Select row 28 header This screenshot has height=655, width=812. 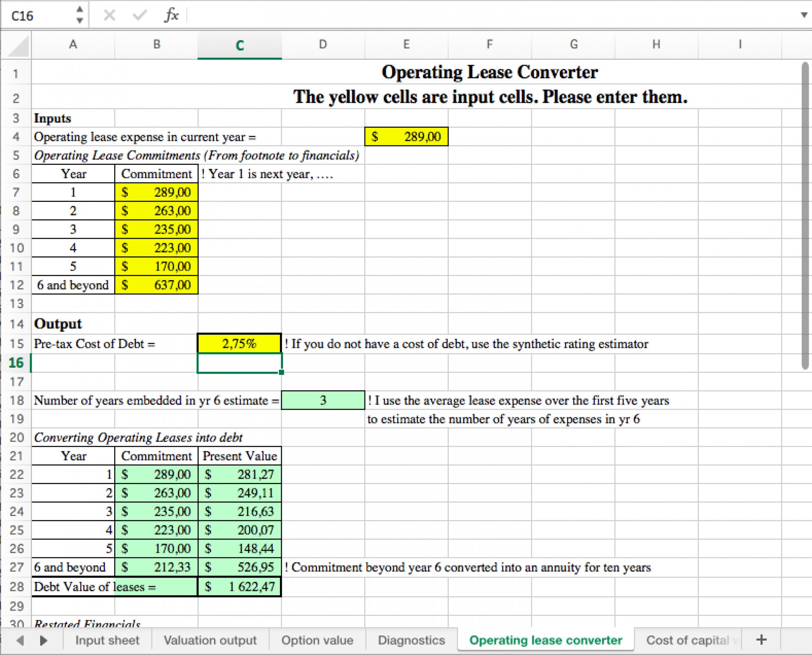tap(16, 586)
